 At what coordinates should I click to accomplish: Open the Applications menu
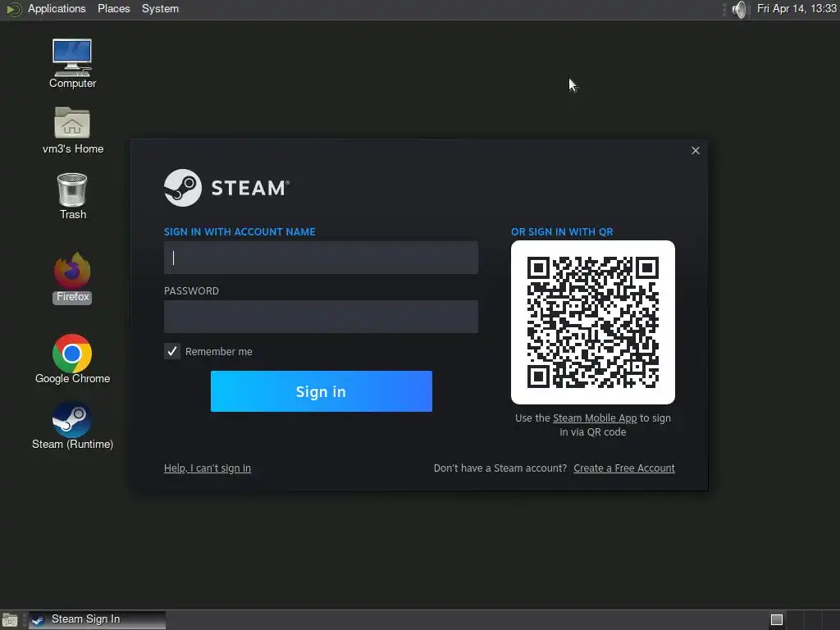coord(57,8)
